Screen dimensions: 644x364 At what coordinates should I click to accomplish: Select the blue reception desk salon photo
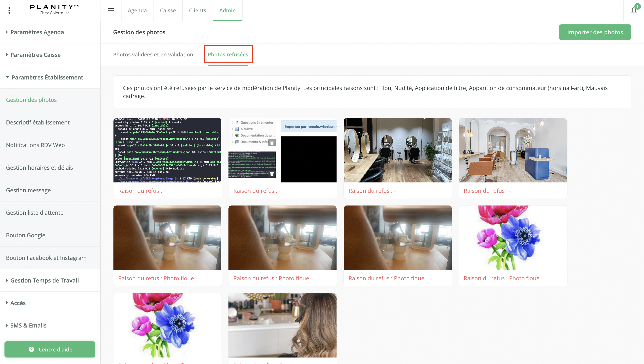coord(512,150)
